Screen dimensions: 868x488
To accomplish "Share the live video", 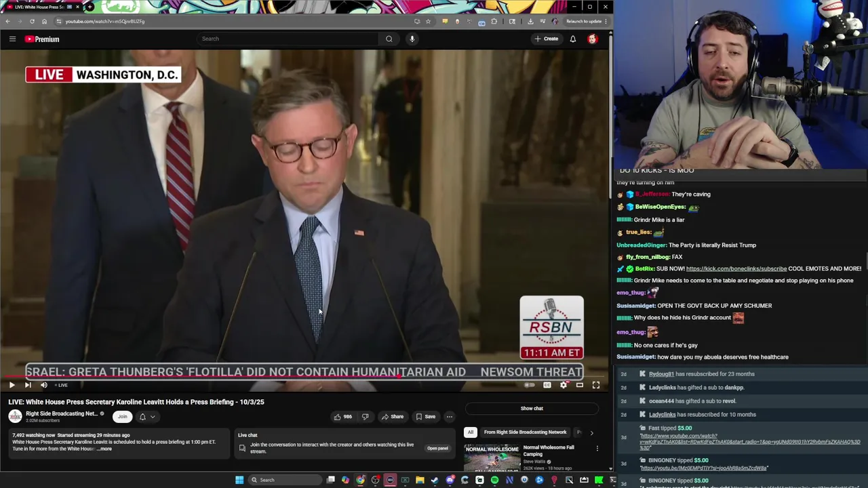I will pos(392,417).
